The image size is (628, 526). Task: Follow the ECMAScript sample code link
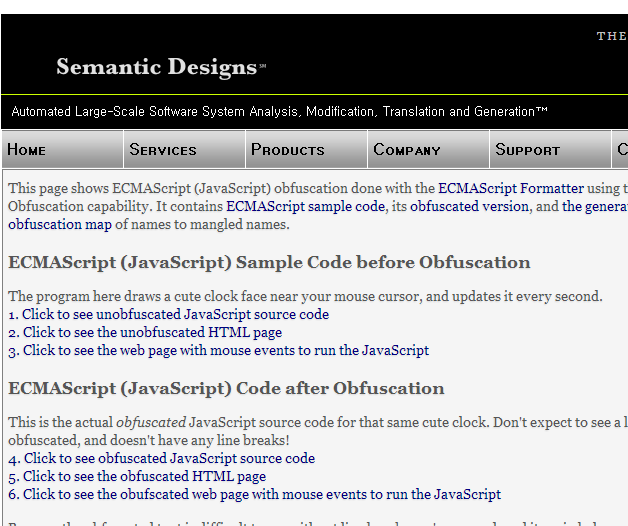pos(305,206)
